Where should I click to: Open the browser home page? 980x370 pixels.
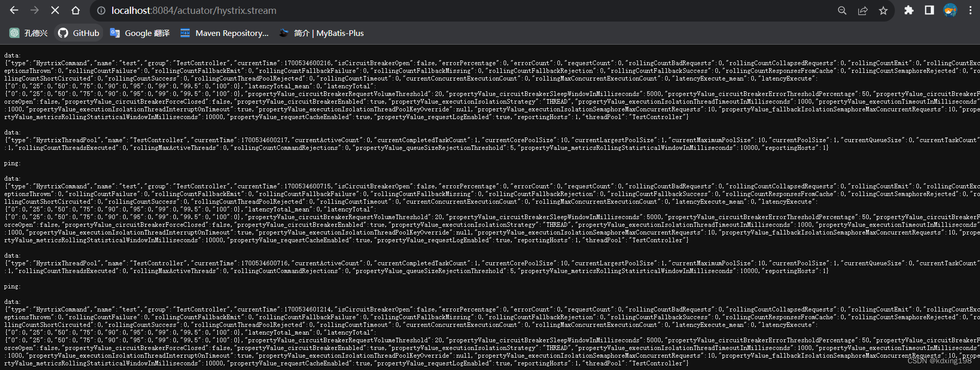pyautogui.click(x=75, y=10)
